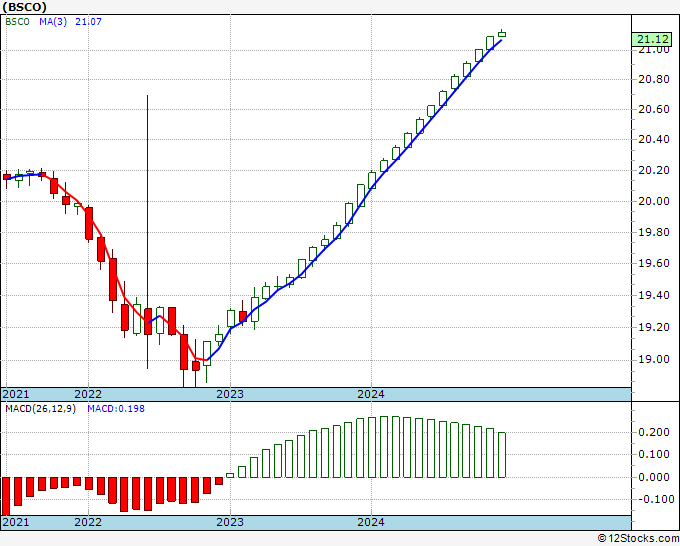This screenshot has height=546, width=680.
Task: Click the latest green candlestick near 21.12
Action: tap(502, 34)
